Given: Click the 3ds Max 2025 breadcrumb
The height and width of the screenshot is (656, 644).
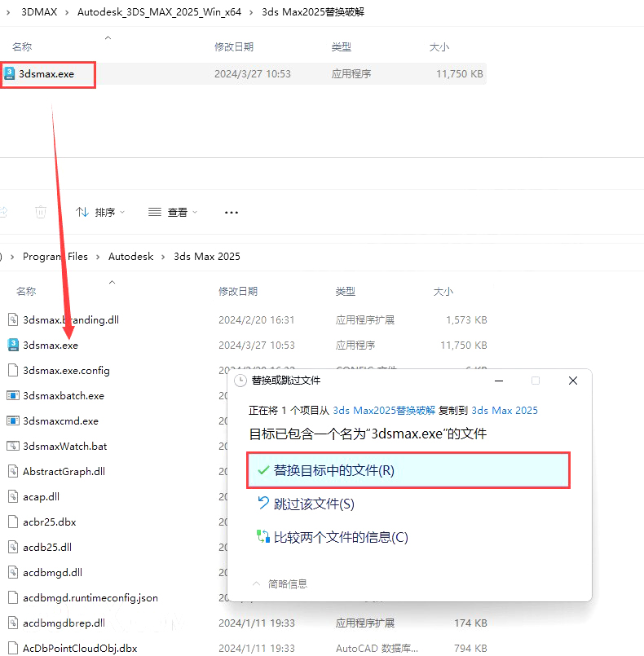Looking at the screenshot, I should pyautogui.click(x=207, y=257).
